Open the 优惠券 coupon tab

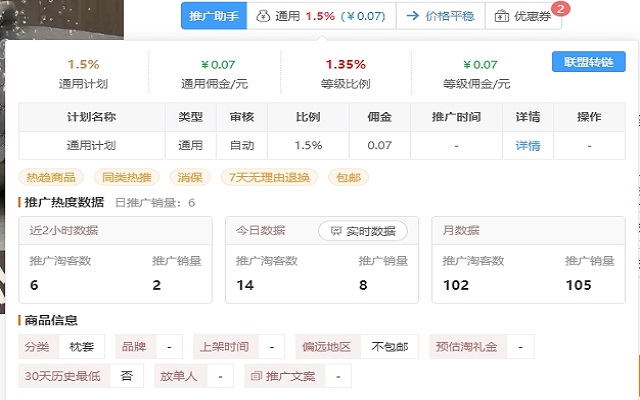pos(523,16)
